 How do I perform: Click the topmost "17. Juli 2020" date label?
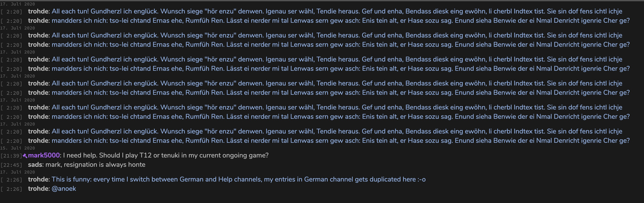(17, 4)
